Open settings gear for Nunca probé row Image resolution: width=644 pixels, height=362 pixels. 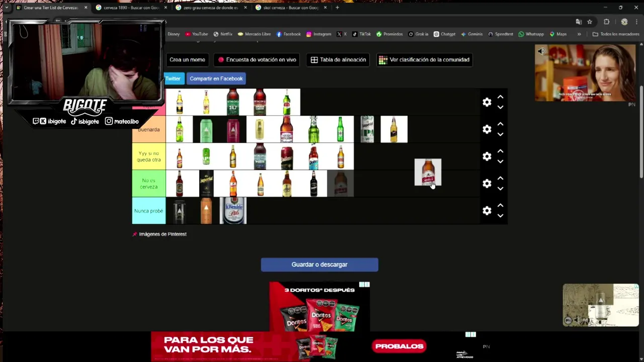(x=487, y=211)
